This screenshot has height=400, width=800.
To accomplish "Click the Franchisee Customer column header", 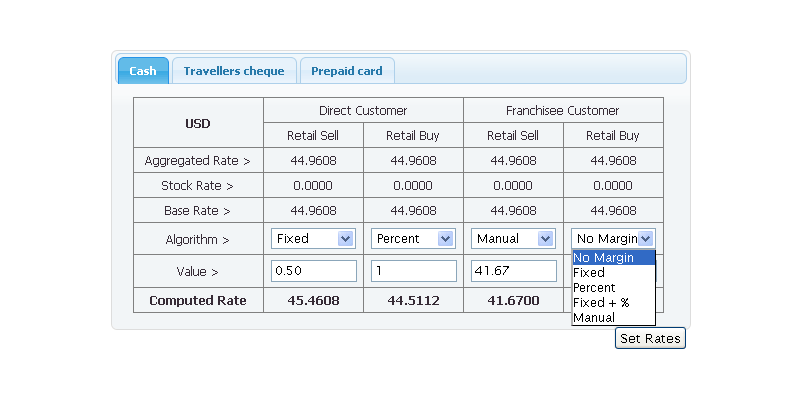I will pos(563,110).
